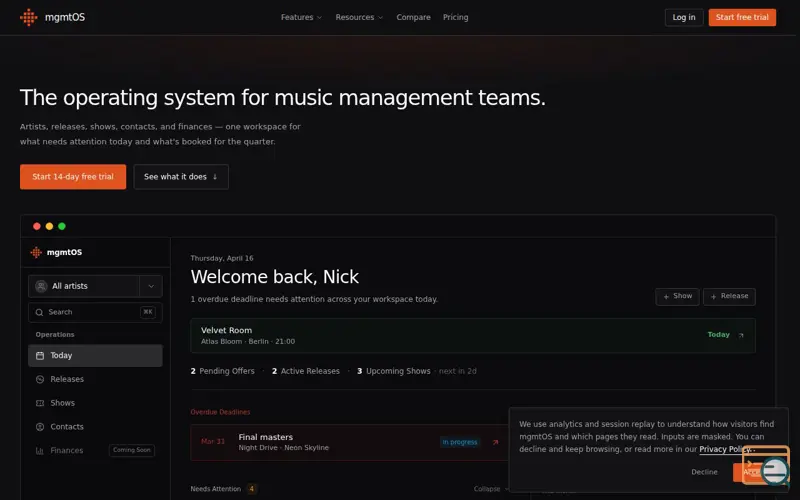
Task: Click the yellow window dot in the preview
Action: point(49,226)
